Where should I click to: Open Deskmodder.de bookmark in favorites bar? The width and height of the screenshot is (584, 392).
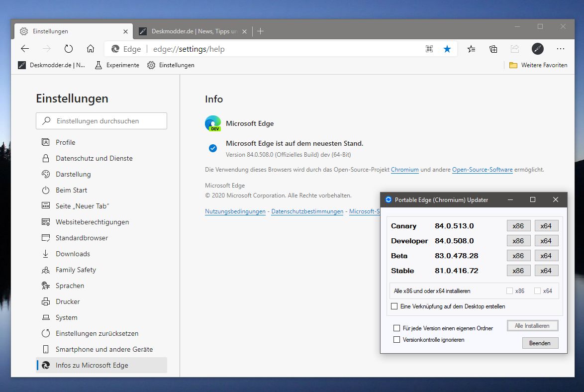[x=52, y=65]
